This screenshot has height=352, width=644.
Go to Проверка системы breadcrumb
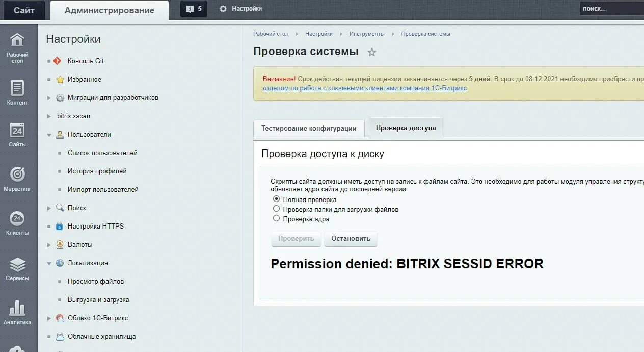click(x=425, y=34)
